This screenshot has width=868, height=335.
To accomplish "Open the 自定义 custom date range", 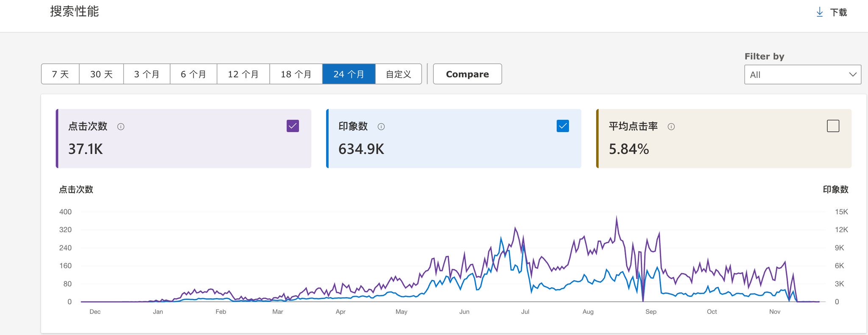I will [x=398, y=74].
